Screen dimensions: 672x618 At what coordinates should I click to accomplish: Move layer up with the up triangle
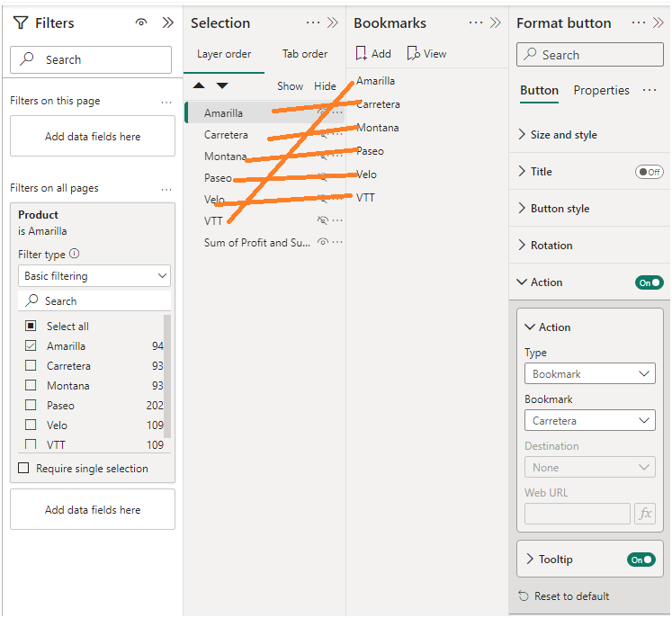tap(199, 85)
